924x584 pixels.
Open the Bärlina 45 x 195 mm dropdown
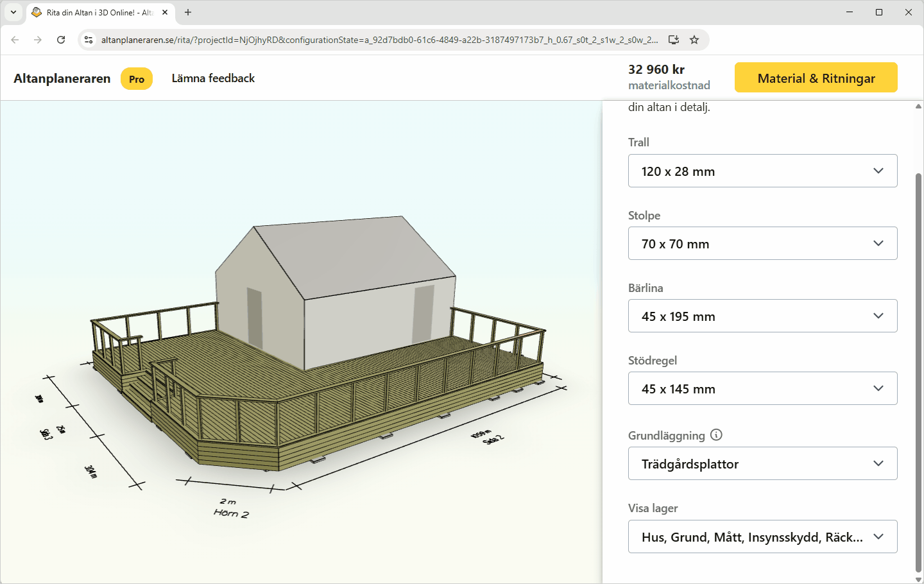pyautogui.click(x=762, y=316)
